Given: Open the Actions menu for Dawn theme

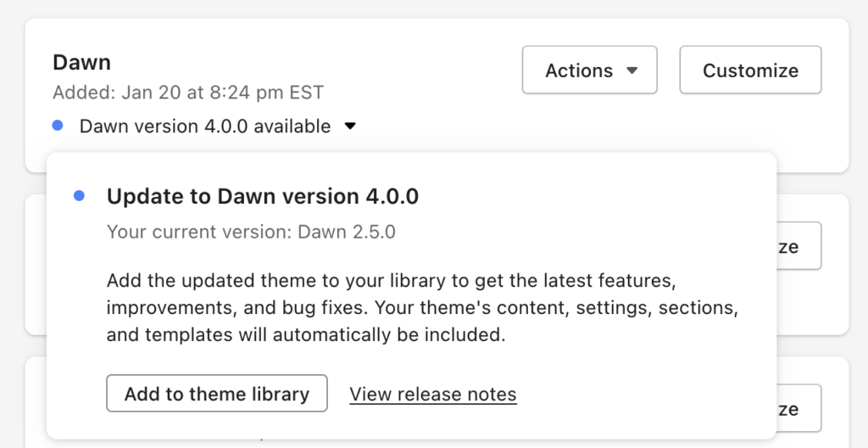Looking at the screenshot, I should click(x=589, y=70).
